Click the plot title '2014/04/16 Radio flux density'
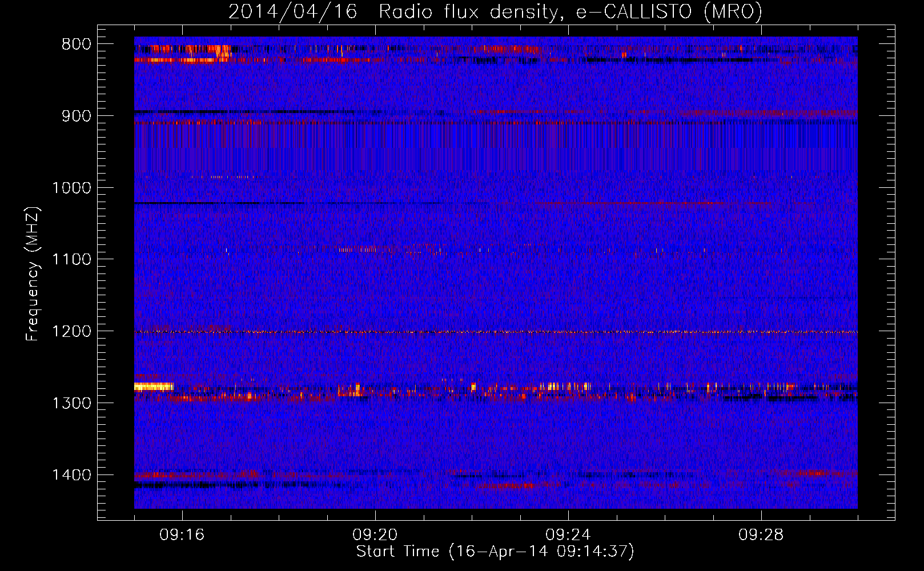Screen dimensions: 924x571 tap(495, 11)
